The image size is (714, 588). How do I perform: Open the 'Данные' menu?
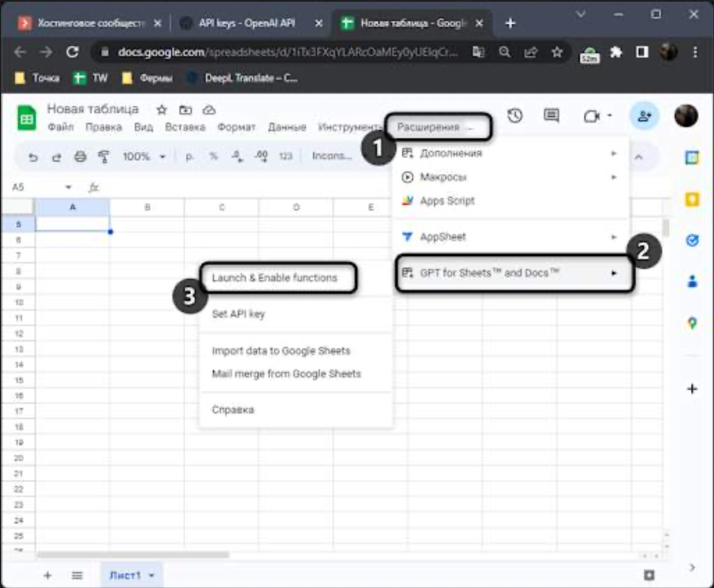coord(287,127)
